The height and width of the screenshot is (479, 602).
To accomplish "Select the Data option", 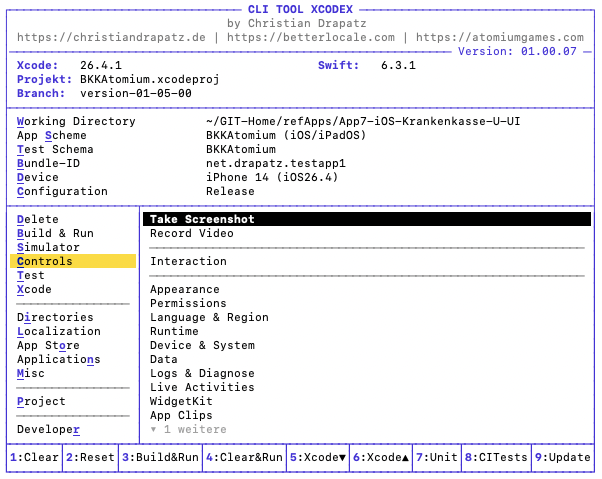I will click(x=164, y=359).
